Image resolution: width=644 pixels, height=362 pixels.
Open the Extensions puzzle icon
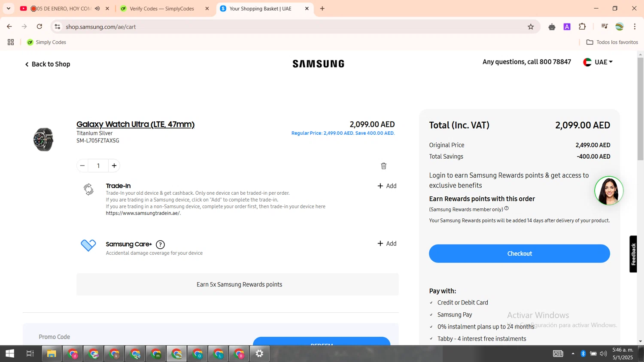(x=582, y=27)
